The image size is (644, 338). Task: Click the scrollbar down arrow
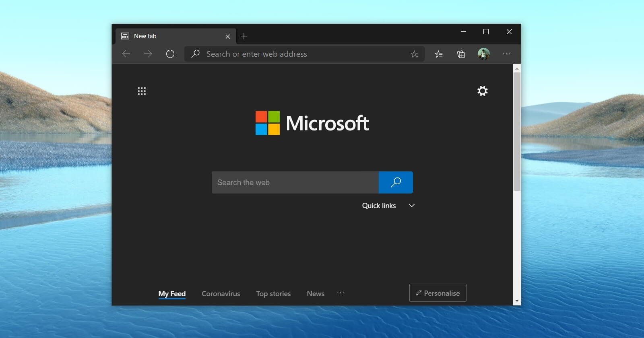(517, 301)
